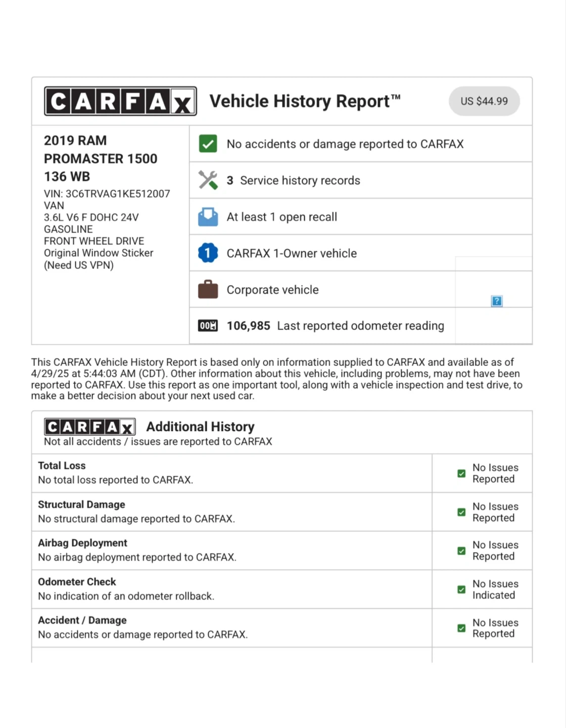Open the 3 Service history records link
The width and height of the screenshot is (566, 728).
pyautogui.click(x=300, y=180)
